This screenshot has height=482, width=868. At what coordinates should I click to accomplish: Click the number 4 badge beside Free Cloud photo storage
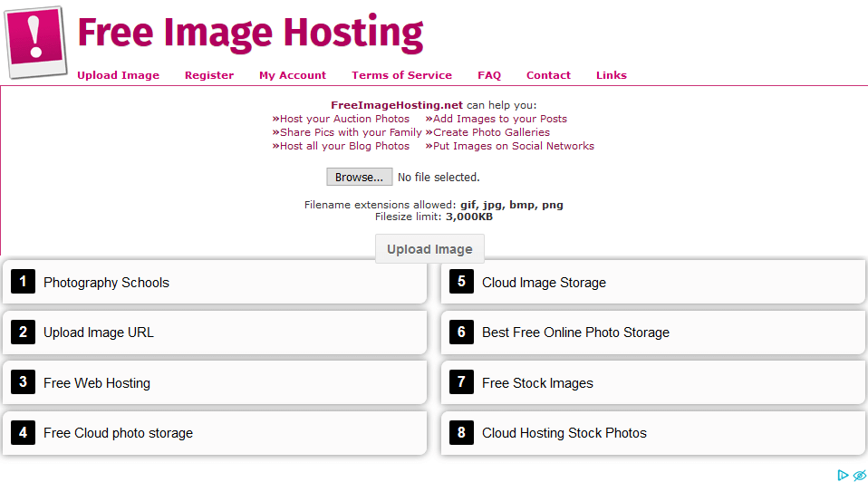tap(24, 433)
